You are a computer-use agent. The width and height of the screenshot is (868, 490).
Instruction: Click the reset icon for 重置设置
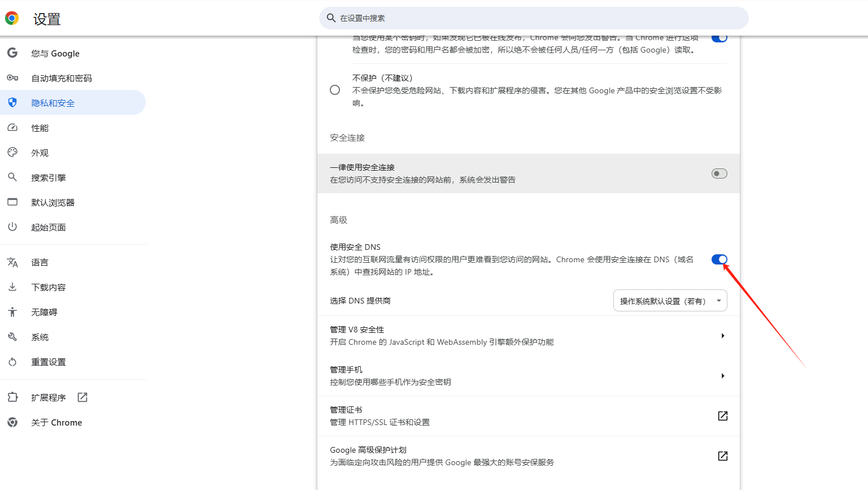click(12, 362)
